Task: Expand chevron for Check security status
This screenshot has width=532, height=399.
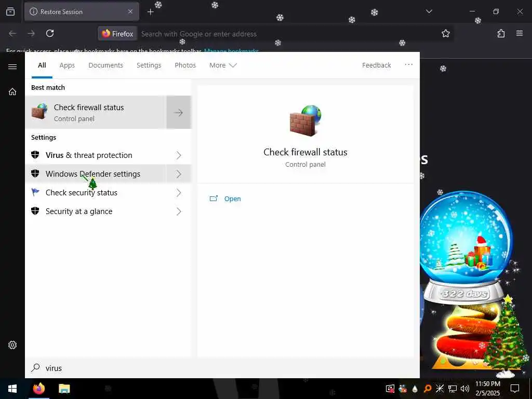Action: (x=179, y=192)
